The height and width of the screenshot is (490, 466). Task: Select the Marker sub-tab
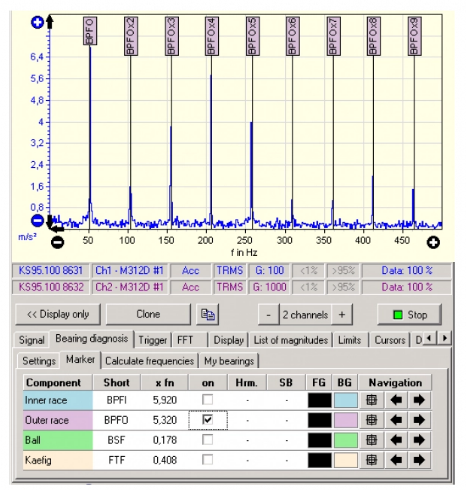click(80, 360)
